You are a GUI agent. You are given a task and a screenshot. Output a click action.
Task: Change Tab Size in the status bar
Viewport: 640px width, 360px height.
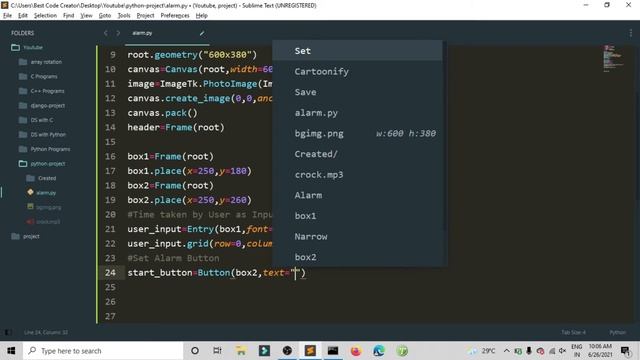click(573, 332)
